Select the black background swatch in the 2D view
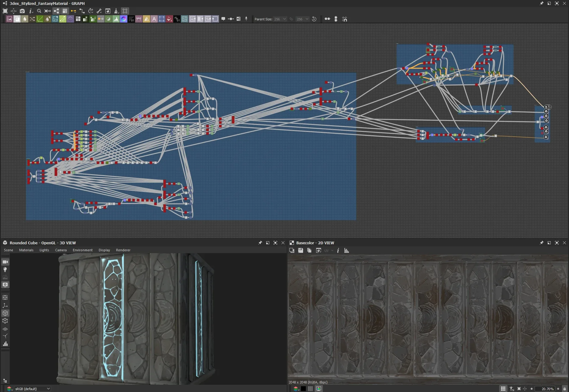 pos(303,389)
